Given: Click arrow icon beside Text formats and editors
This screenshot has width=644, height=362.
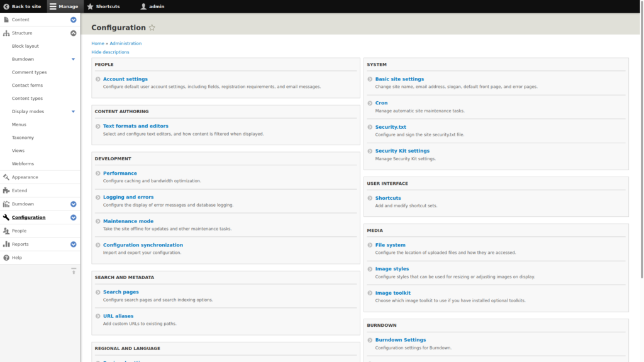Looking at the screenshot, I should click(97, 126).
